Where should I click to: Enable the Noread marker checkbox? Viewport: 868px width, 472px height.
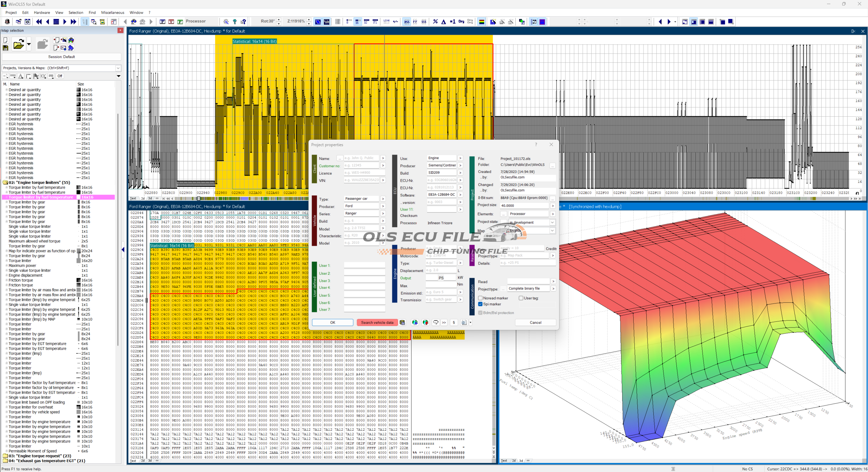pyautogui.click(x=480, y=298)
